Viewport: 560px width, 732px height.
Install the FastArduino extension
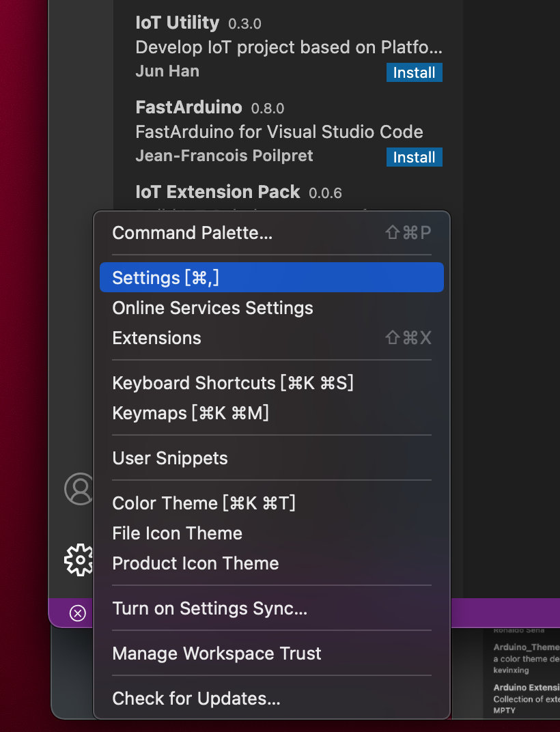click(x=414, y=157)
